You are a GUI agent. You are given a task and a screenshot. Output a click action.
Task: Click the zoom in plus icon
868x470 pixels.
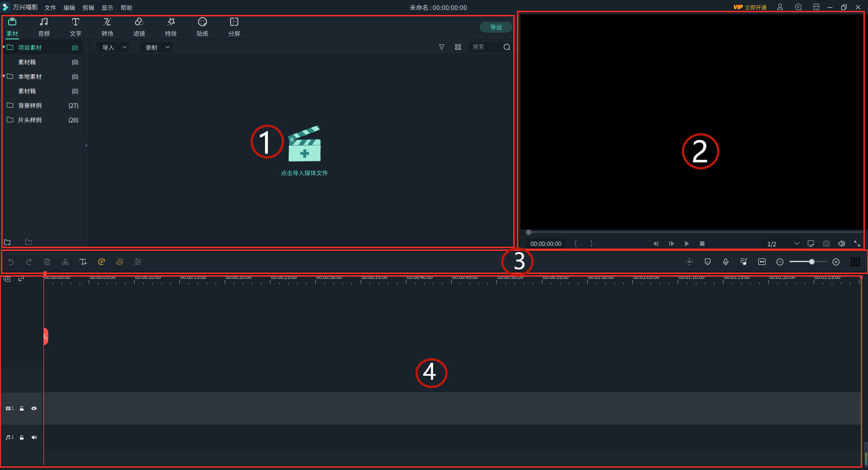[836, 262]
